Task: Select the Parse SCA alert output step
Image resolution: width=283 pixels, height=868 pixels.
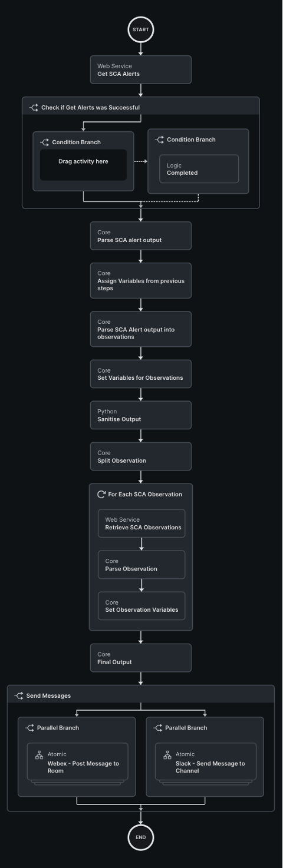Action: 141,236
